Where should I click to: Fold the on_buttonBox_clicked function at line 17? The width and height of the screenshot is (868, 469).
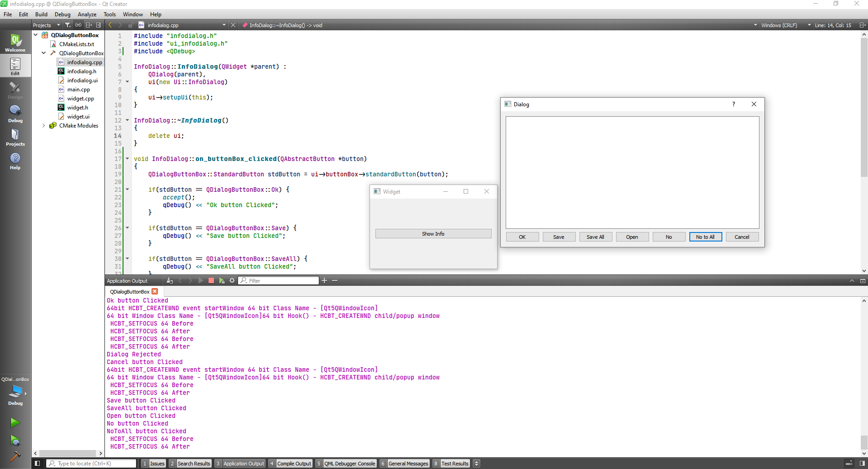[x=128, y=159]
